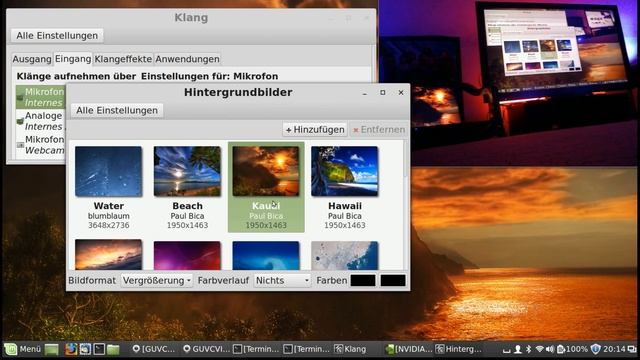640x360 pixels.
Task: Open the rightmost black Farben color swatch
Action: 393,280
